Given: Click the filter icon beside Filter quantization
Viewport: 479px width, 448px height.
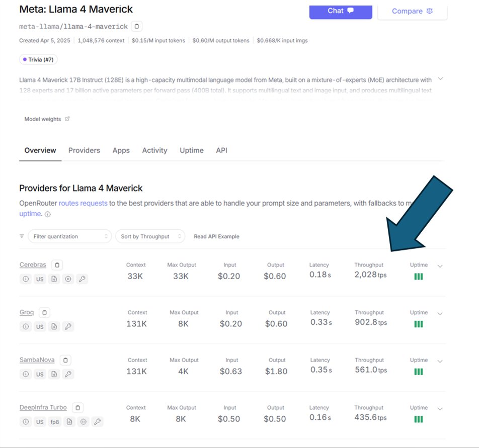Looking at the screenshot, I should [22, 236].
